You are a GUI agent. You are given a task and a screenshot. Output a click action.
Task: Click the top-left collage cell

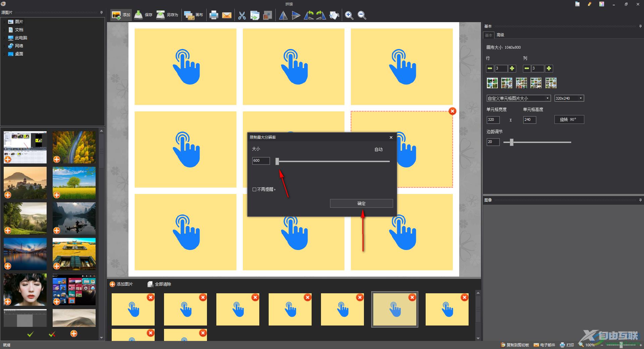point(185,66)
